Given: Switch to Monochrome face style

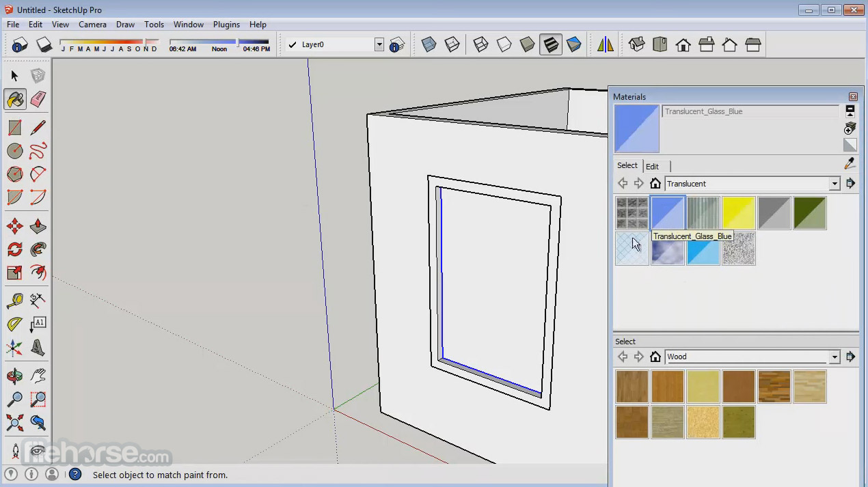Looking at the screenshot, I should pos(574,45).
